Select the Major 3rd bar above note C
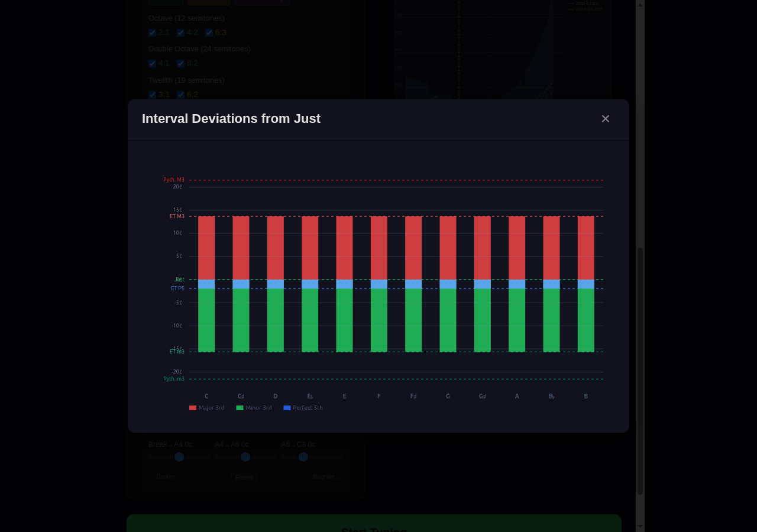This screenshot has width=757, height=532. [x=206, y=247]
